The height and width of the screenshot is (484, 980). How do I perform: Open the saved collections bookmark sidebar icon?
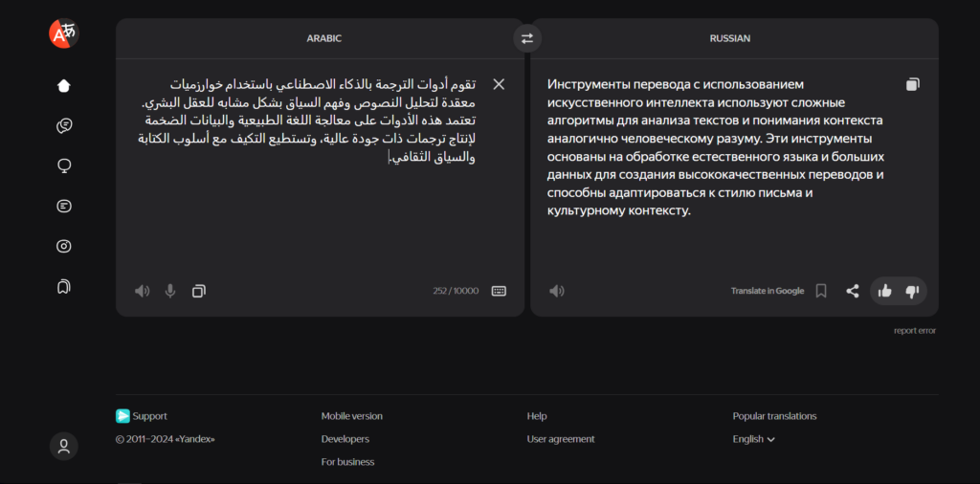[64, 287]
